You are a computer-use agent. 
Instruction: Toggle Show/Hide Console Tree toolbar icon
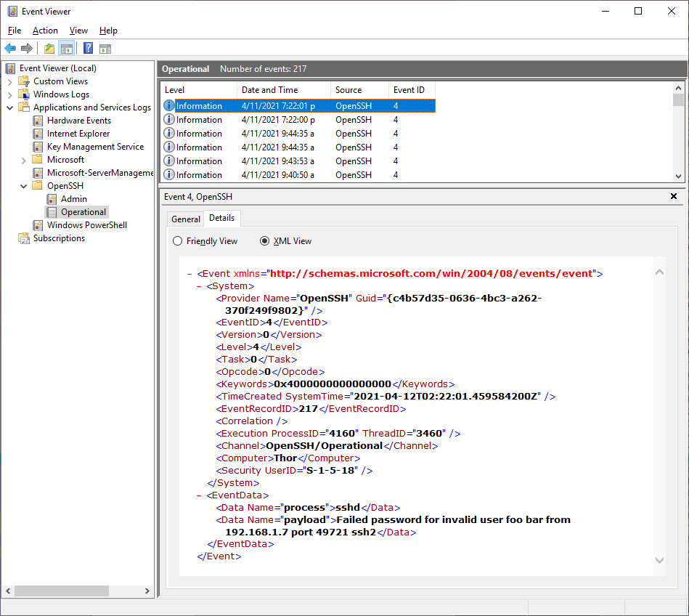click(67, 49)
